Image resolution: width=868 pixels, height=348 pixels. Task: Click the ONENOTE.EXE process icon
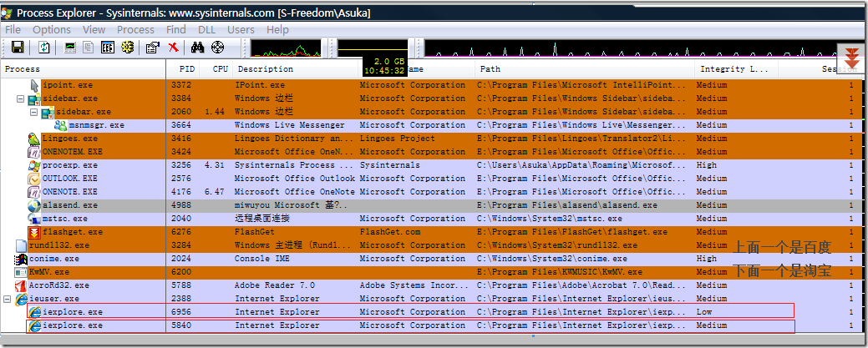coord(34,192)
